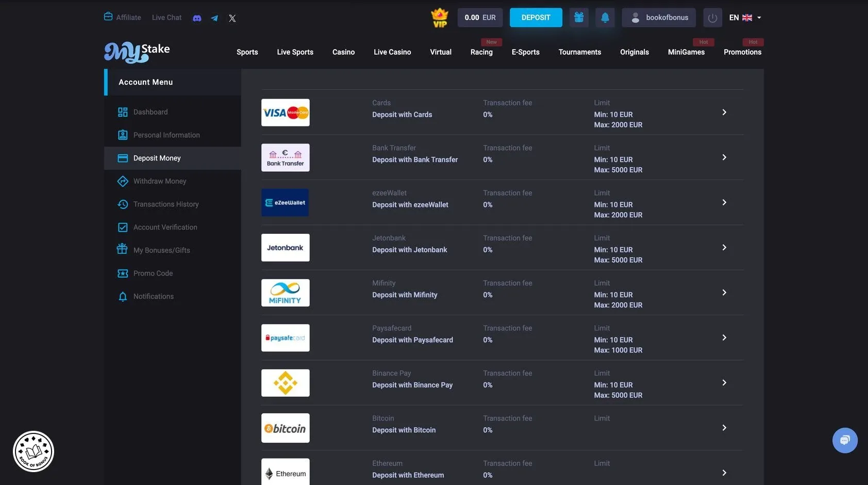Click the Notifications bell sidebar icon
Image resolution: width=868 pixels, height=485 pixels.
pos(123,297)
